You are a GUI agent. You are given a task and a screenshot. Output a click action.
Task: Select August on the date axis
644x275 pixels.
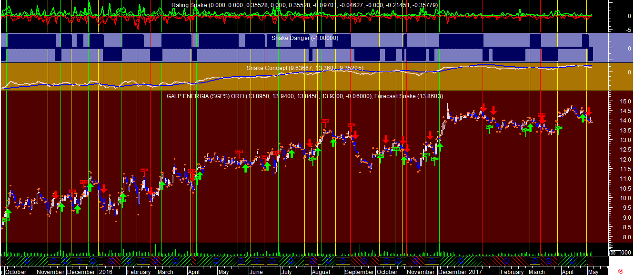tap(321, 272)
